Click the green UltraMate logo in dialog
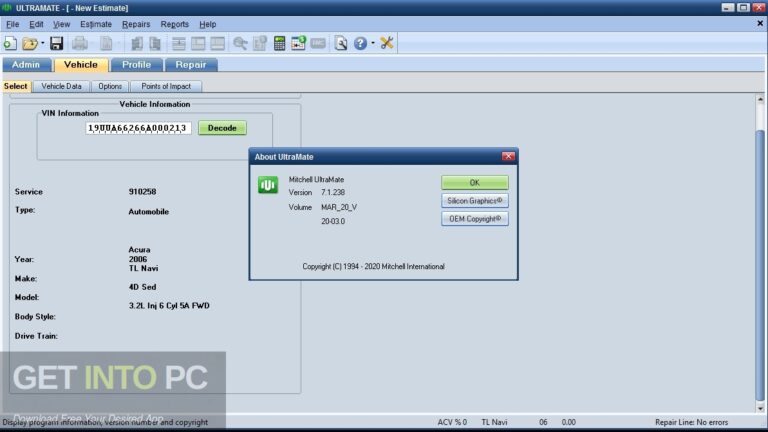768x432 pixels. 268,185
